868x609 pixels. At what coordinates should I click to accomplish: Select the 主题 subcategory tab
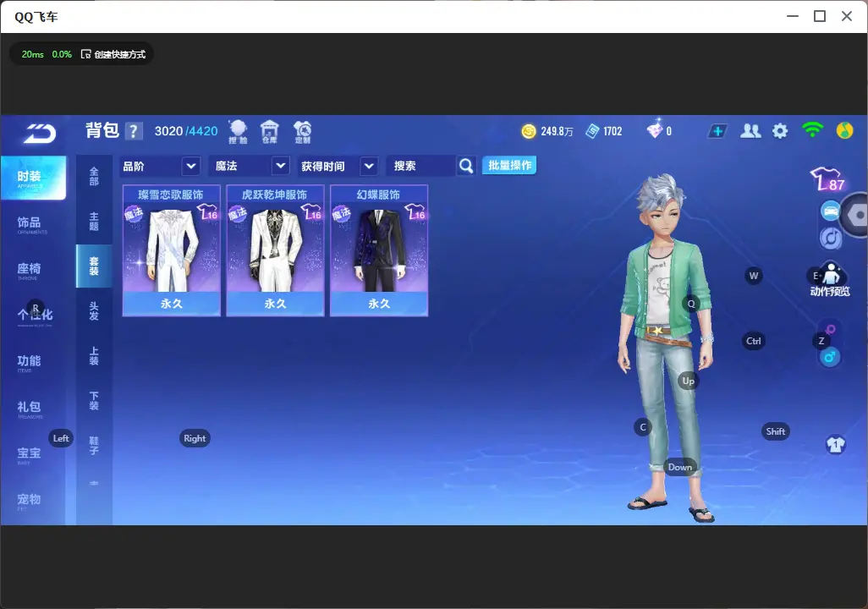click(x=94, y=222)
